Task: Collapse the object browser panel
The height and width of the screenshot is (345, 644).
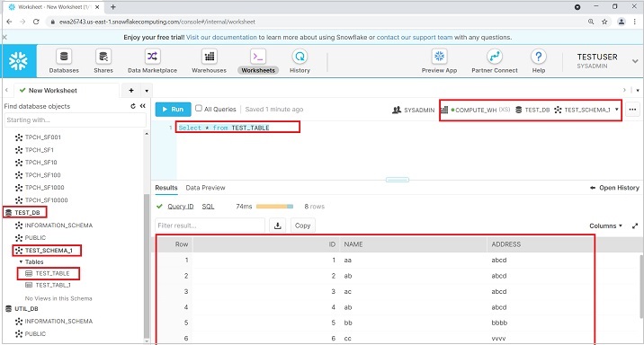Action: coord(142,106)
